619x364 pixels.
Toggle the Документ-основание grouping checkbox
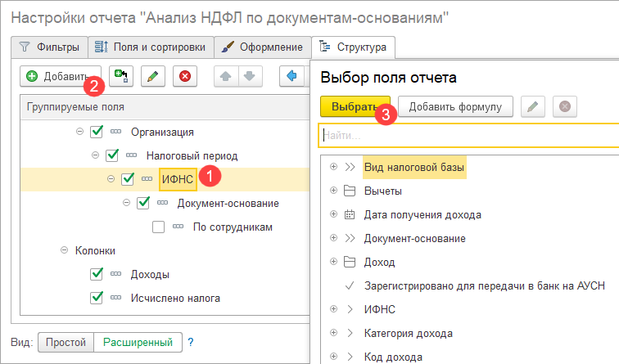pos(143,203)
